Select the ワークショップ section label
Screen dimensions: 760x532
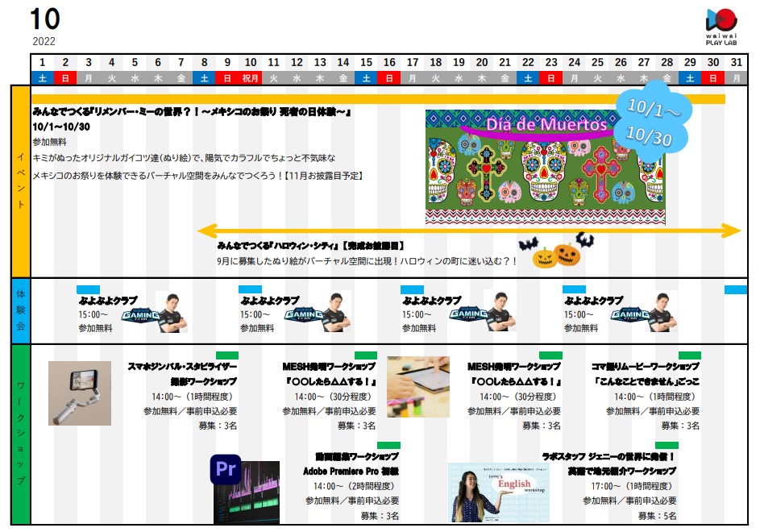21,435
